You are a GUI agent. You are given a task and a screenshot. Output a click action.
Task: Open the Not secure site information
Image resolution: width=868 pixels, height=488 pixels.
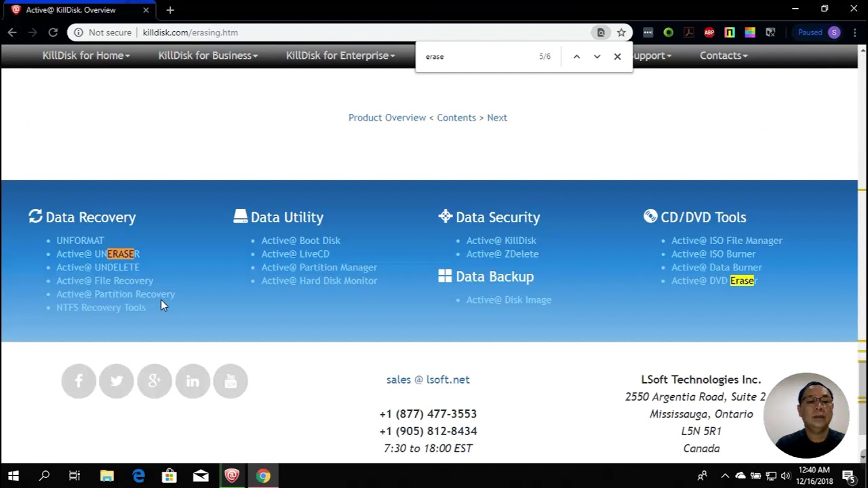tap(102, 33)
